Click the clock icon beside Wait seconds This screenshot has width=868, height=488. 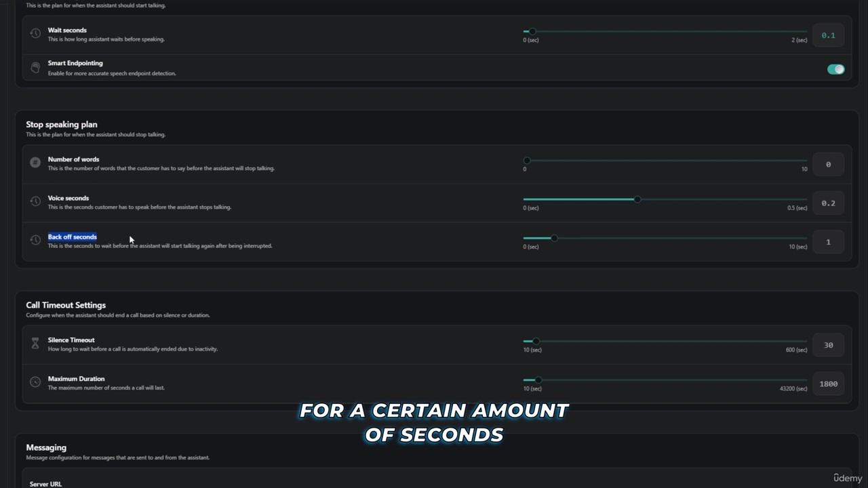point(35,33)
